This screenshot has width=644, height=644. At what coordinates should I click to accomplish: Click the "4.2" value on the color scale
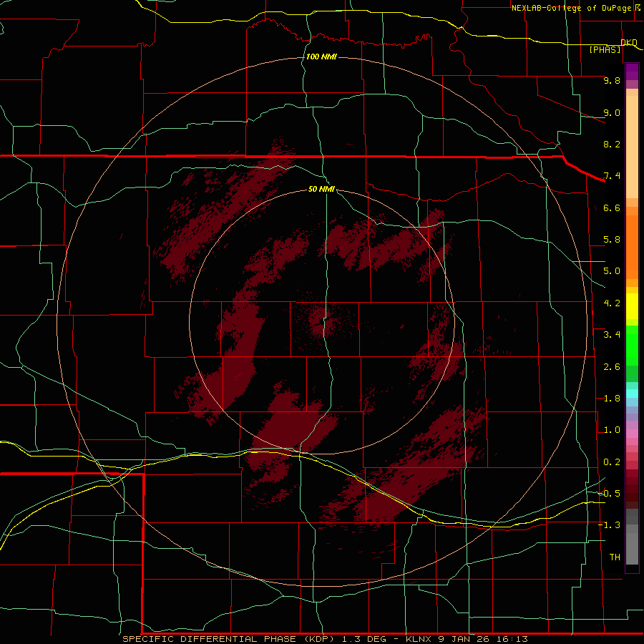(x=612, y=303)
